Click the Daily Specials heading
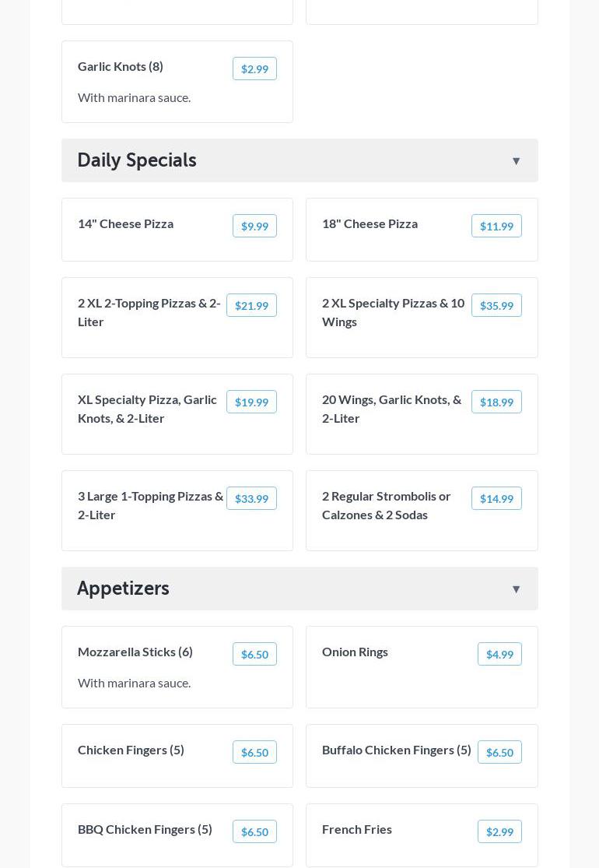The width and height of the screenshot is (599, 868). pyautogui.click(x=137, y=160)
